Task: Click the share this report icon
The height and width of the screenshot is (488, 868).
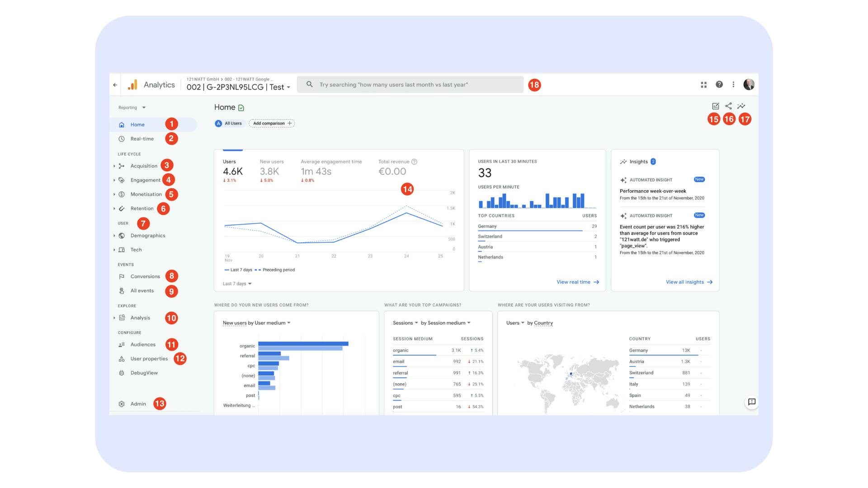Action: coord(729,106)
